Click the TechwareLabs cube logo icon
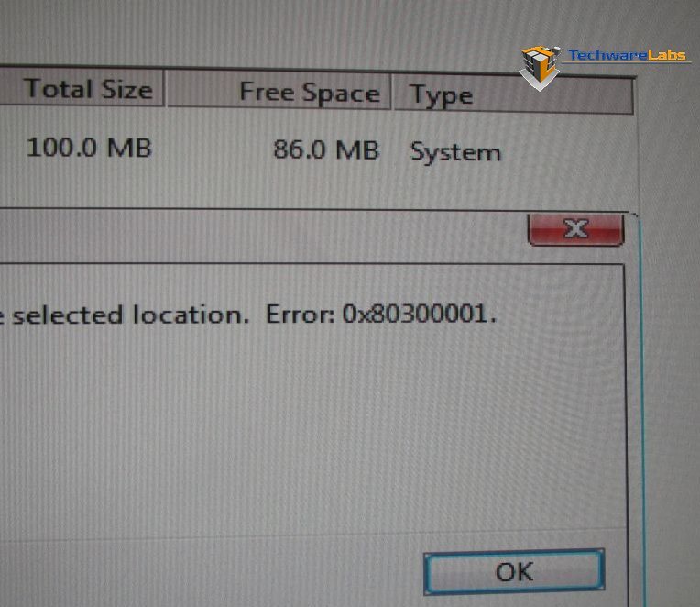The width and height of the screenshot is (700, 607). [x=541, y=67]
